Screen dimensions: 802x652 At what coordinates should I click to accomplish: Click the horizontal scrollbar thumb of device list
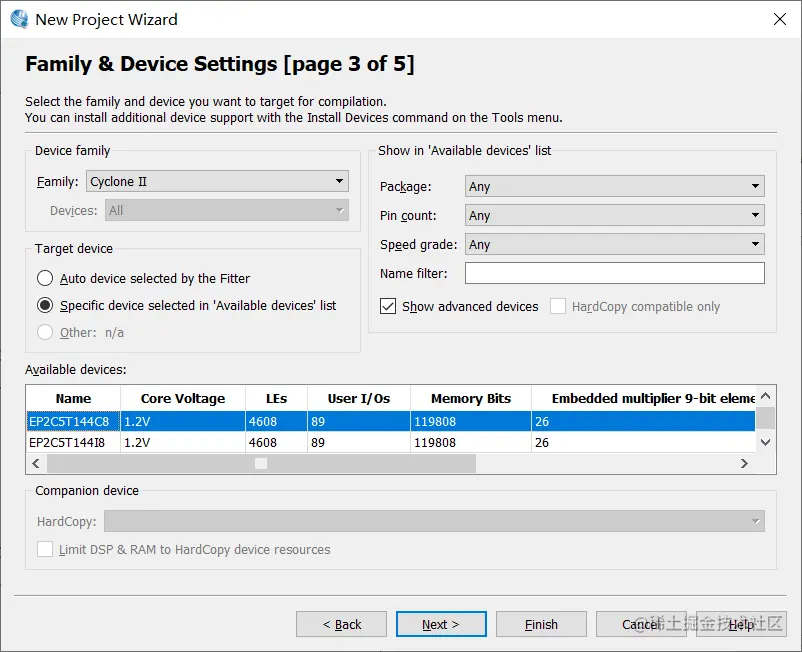[261, 463]
